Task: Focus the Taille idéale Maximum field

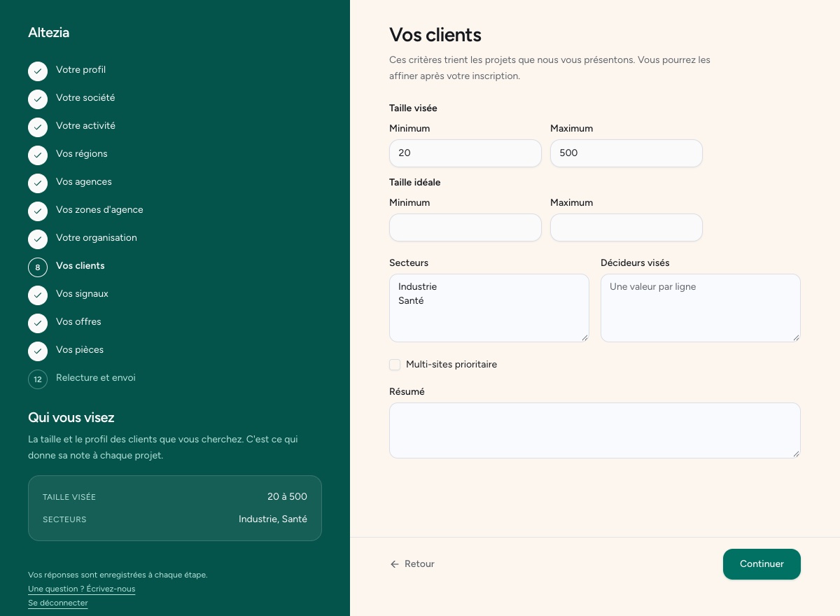Action: pos(626,227)
